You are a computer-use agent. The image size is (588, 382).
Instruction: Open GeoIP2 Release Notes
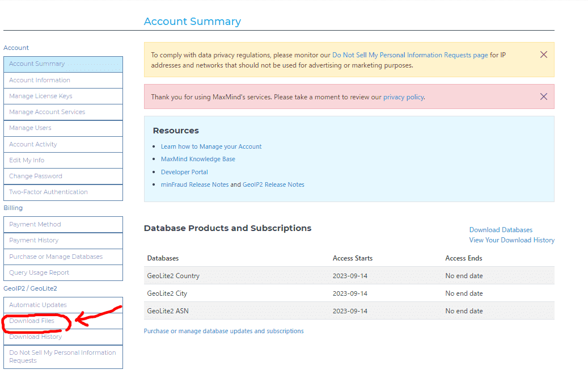click(x=273, y=184)
